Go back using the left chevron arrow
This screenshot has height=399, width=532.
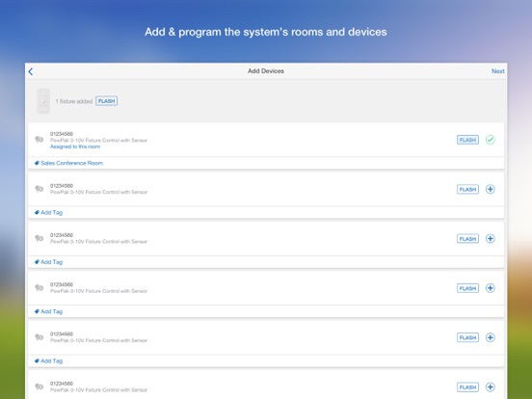31,71
